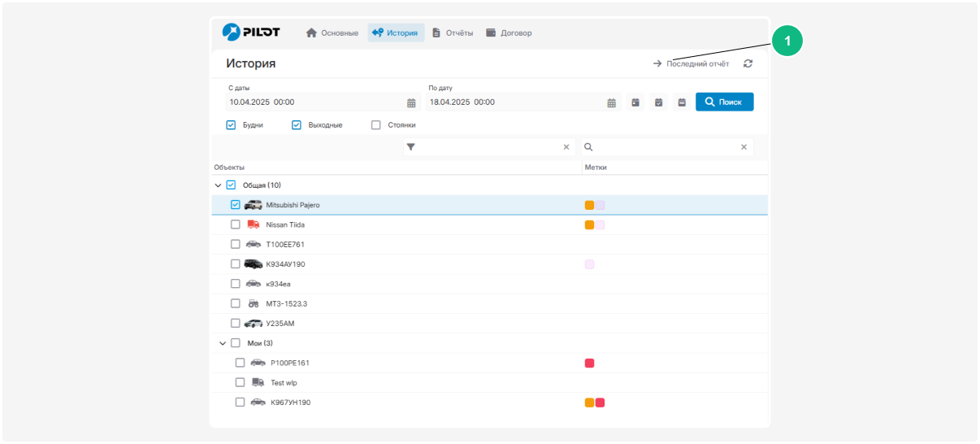
Task: Collapse the Мои (3) group
Action: click(x=223, y=343)
